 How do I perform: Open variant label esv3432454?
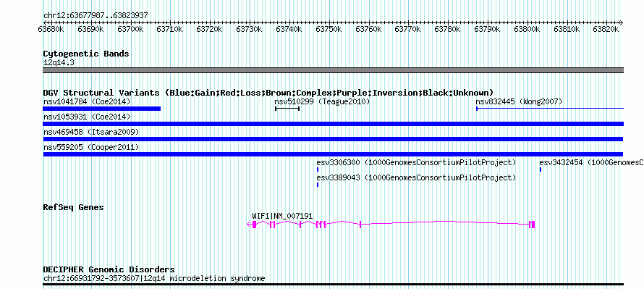591,162
